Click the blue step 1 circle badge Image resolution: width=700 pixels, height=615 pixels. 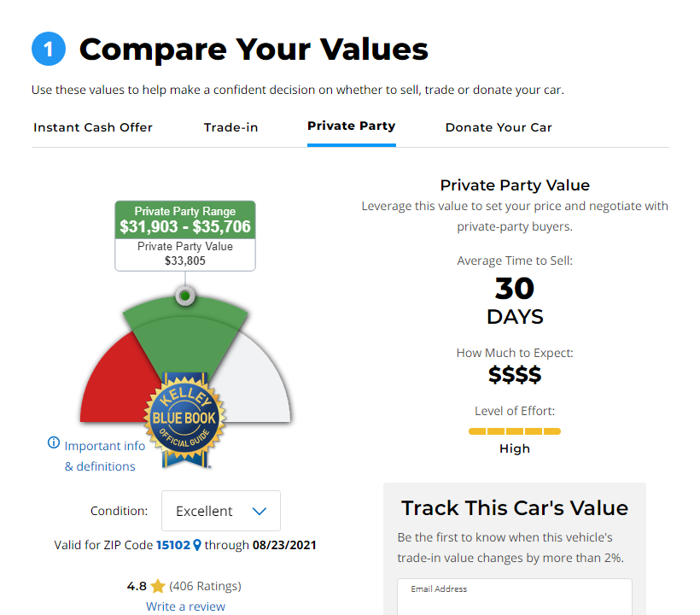click(x=49, y=50)
